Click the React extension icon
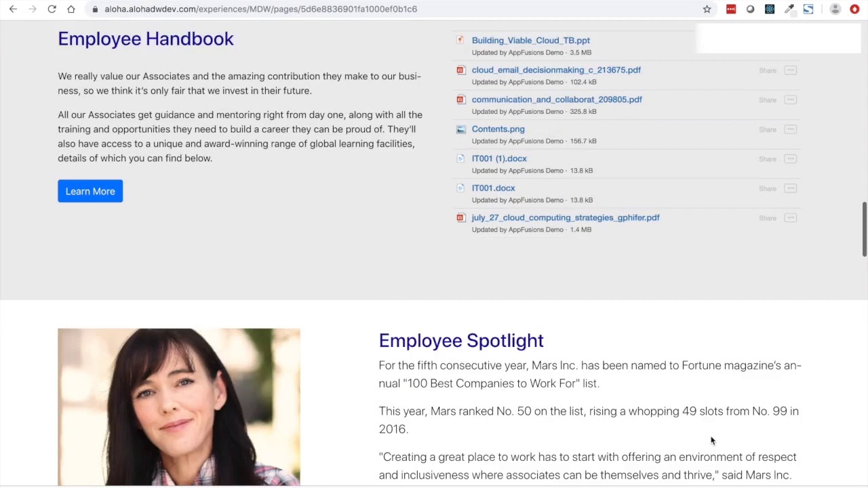The width and height of the screenshot is (868, 488). point(770,9)
